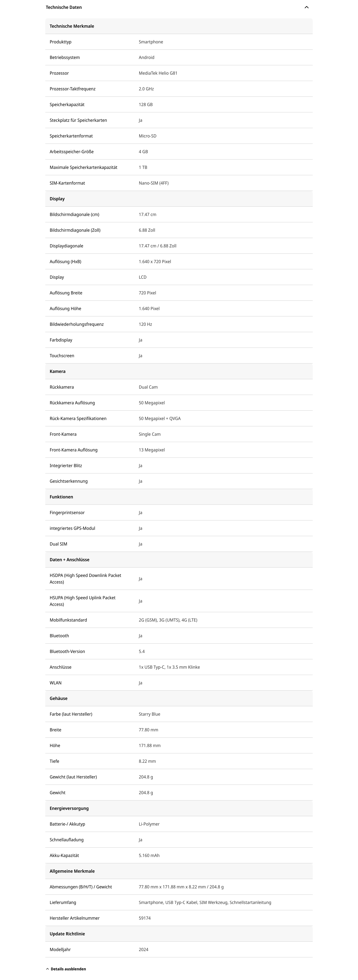This screenshot has height=980, width=358.
Task: Click the Starry Blue color value
Action: [x=150, y=714]
